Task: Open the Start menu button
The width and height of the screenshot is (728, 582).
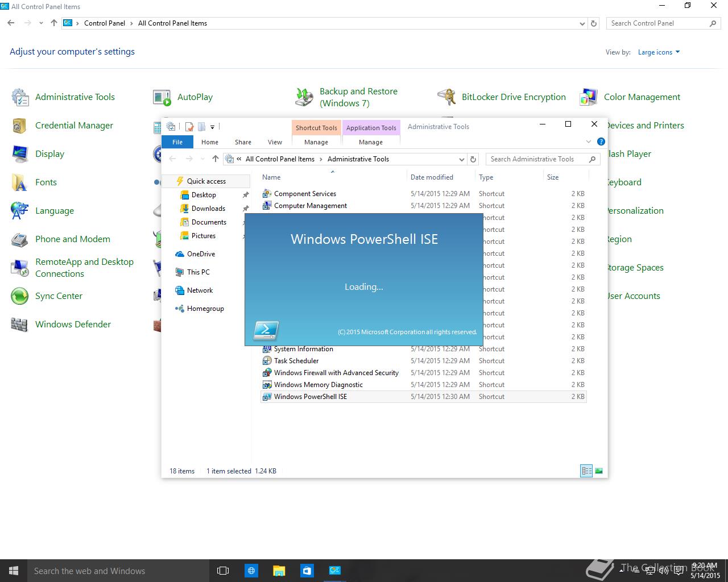Action: (x=14, y=571)
